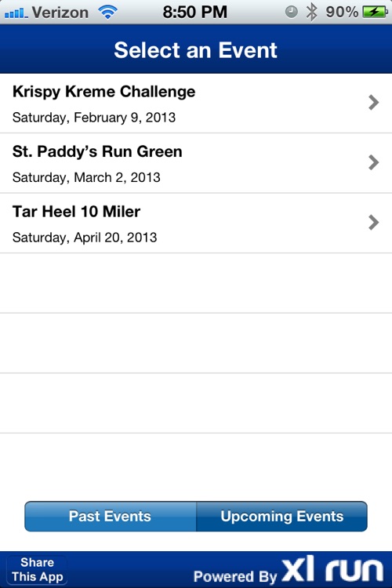The image size is (392, 588).
Task: Tap the Bluetooth status icon
Action: pos(311,13)
